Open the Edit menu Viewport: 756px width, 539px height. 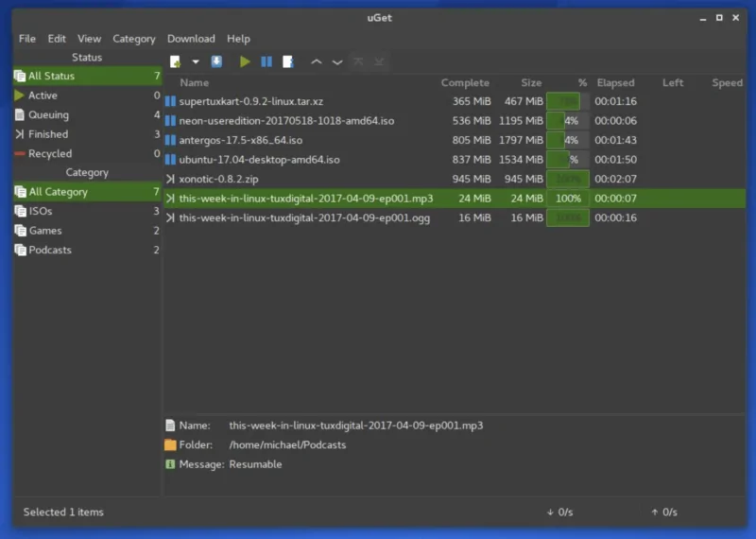click(57, 39)
